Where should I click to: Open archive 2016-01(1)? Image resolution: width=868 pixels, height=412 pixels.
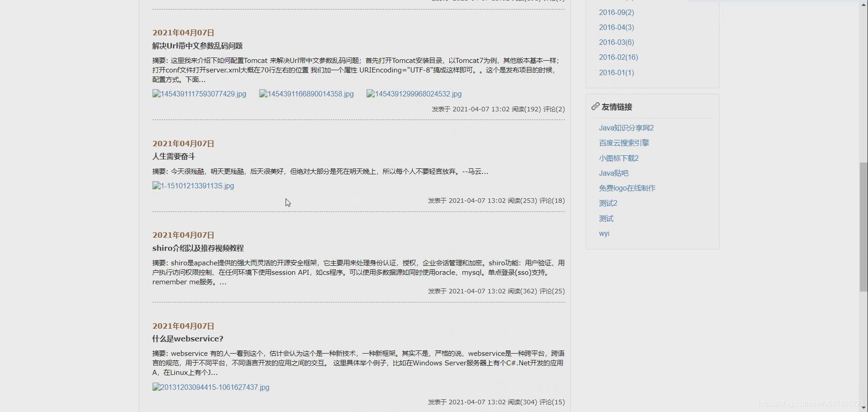616,72
